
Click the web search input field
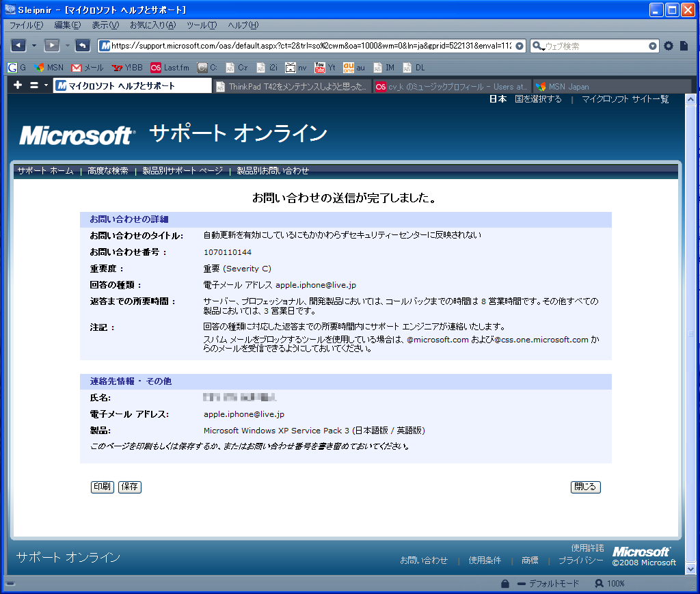tap(595, 46)
